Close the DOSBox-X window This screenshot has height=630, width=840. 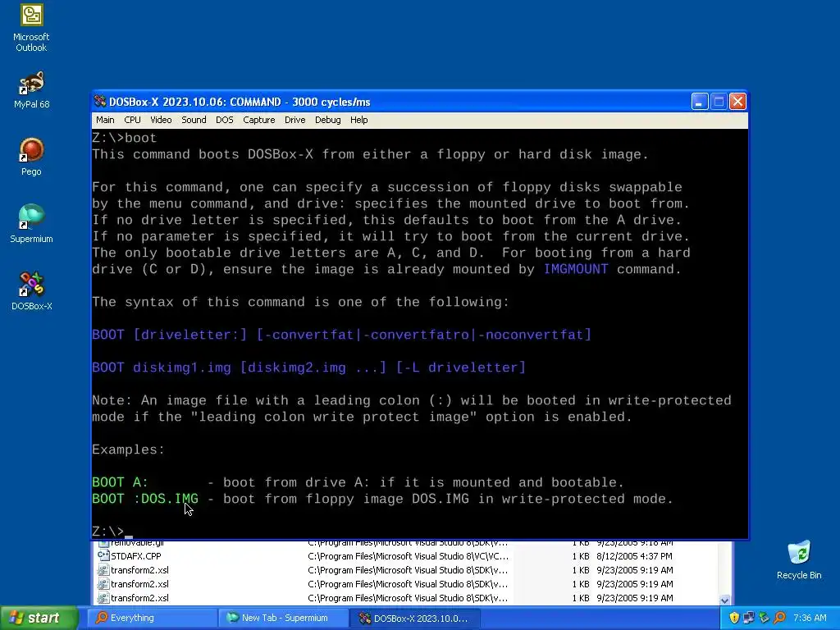pyautogui.click(x=737, y=101)
